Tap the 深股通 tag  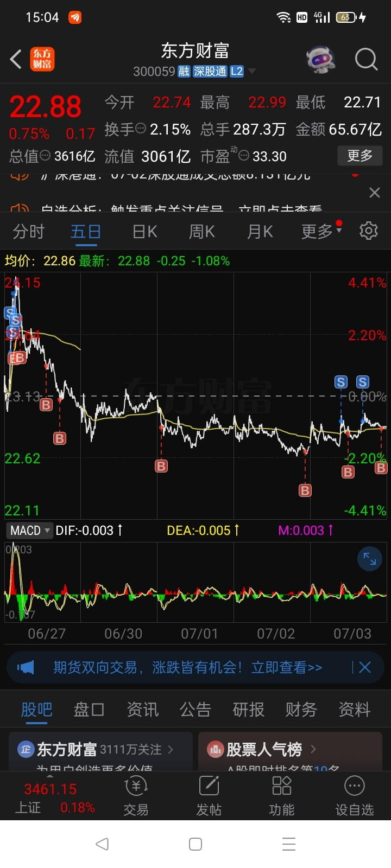(210, 72)
